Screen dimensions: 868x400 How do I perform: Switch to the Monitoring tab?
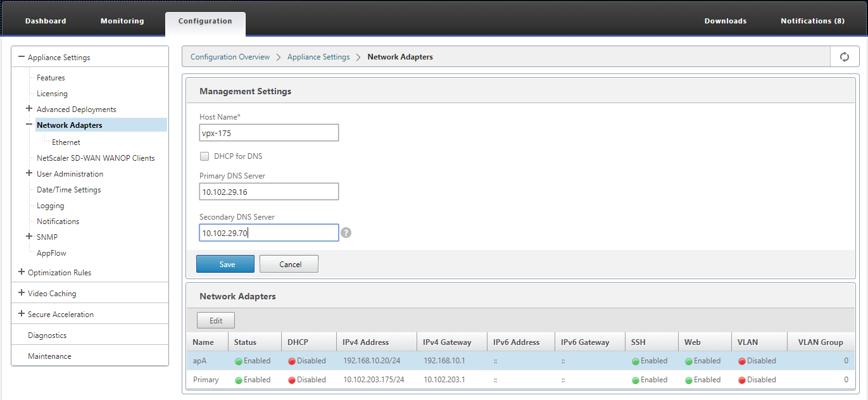tap(122, 21)
